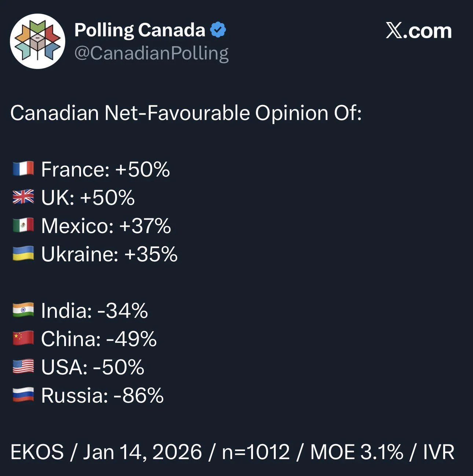
Task: Click the France +50% result text
Action: [x=106, y=170]
